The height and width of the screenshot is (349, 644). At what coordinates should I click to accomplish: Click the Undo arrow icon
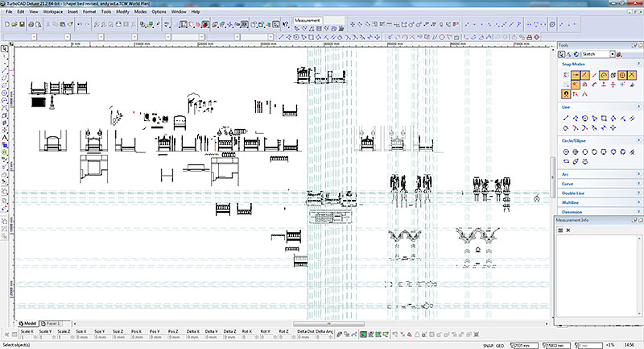click(79, 24)
